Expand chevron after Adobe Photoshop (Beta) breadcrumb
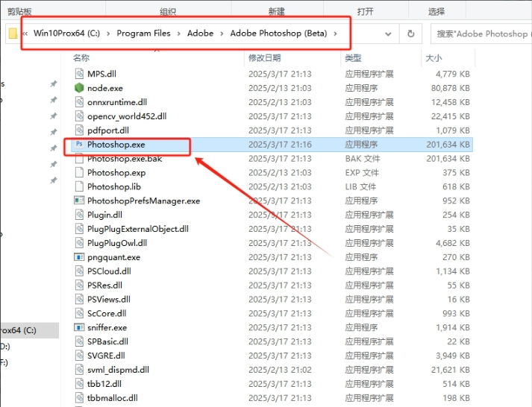This screenshot has height=407, width=532. [335, 34]
